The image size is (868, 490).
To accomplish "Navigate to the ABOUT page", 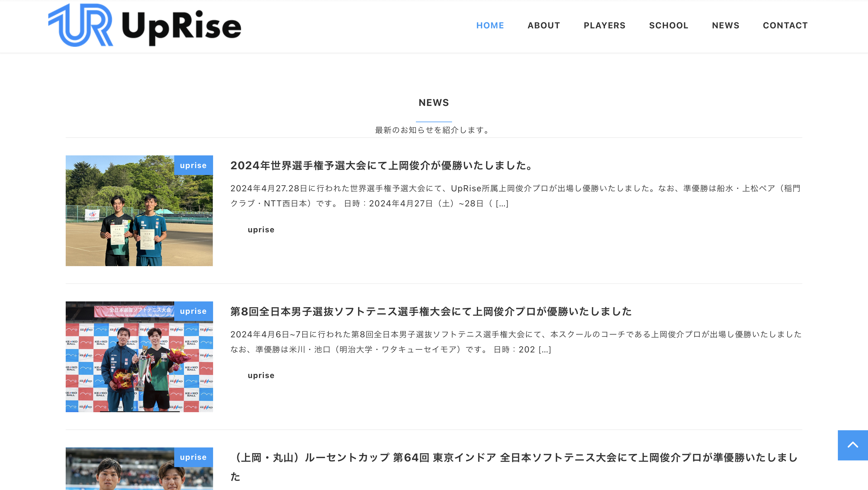I will coord(543,25).
